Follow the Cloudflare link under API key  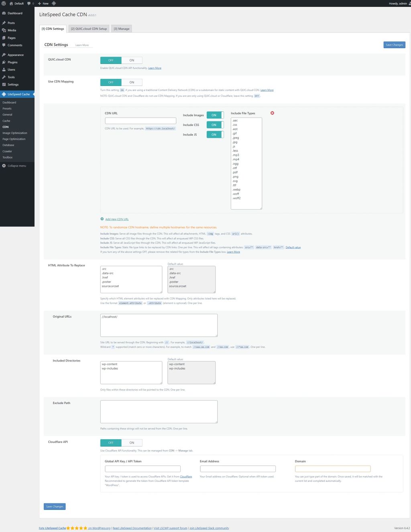186,477
